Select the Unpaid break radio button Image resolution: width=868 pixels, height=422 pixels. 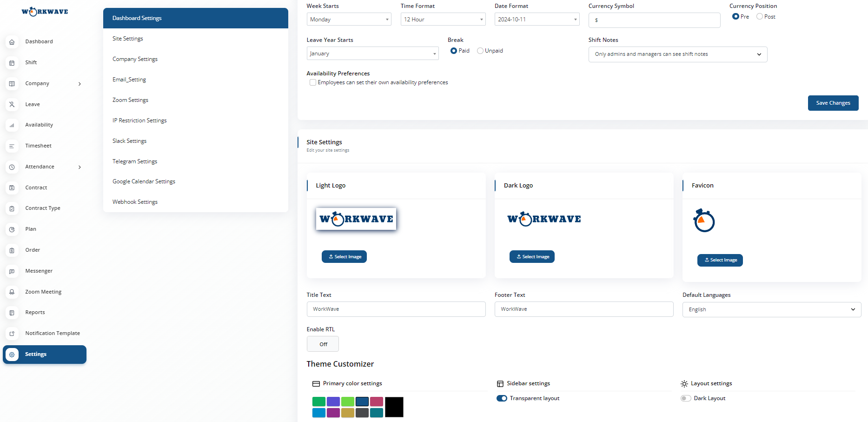(x=480, y=51)
